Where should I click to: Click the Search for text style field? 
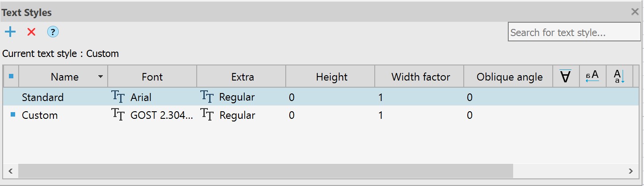click(574, 32)
